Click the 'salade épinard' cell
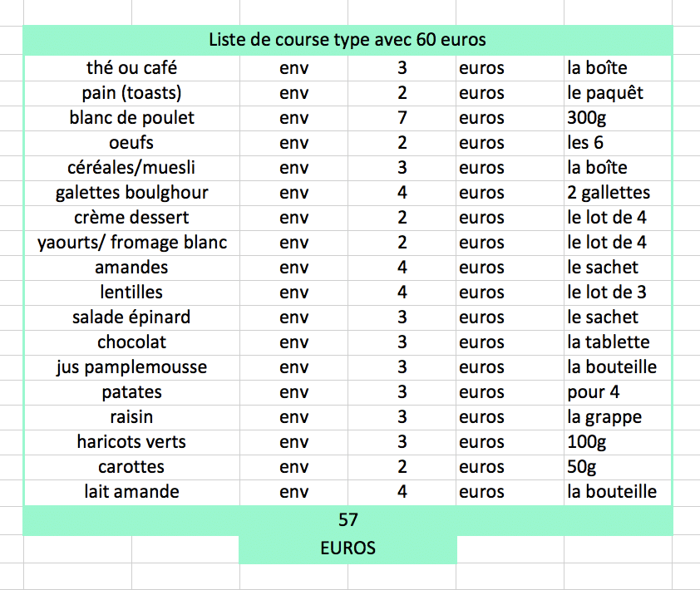This screenshot has width=700, height=590. (131, 317)
